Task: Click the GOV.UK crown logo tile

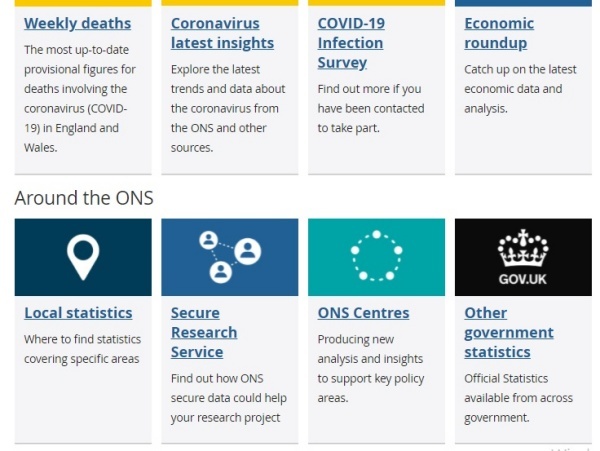Action: [522, 257]
